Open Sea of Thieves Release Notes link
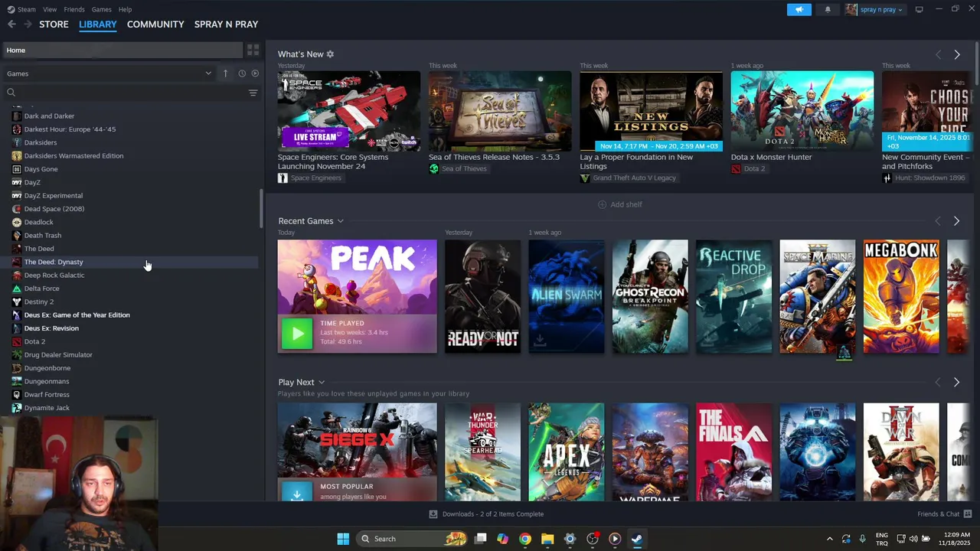Screen dimensions: 980x551 [x=494, y=157]
